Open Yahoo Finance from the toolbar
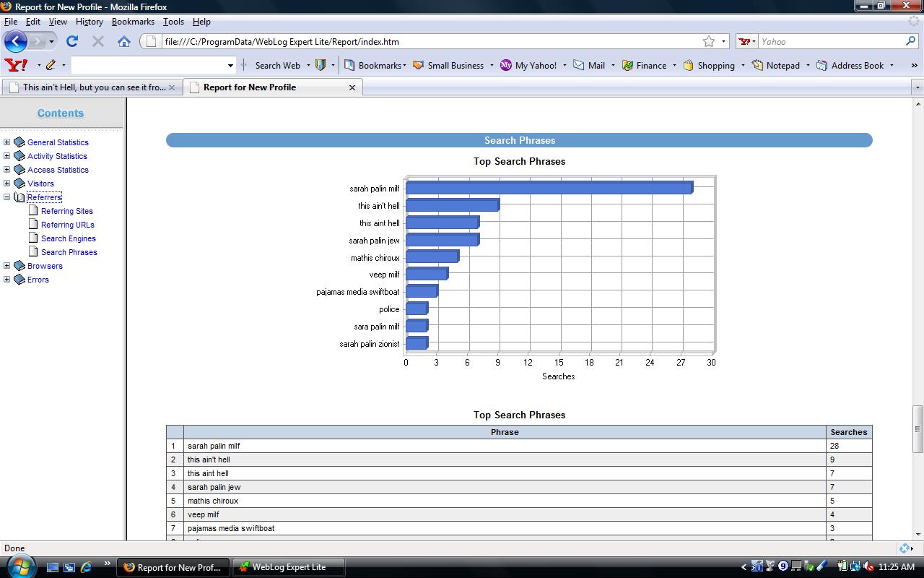924x578 pixels. [644, 65]
